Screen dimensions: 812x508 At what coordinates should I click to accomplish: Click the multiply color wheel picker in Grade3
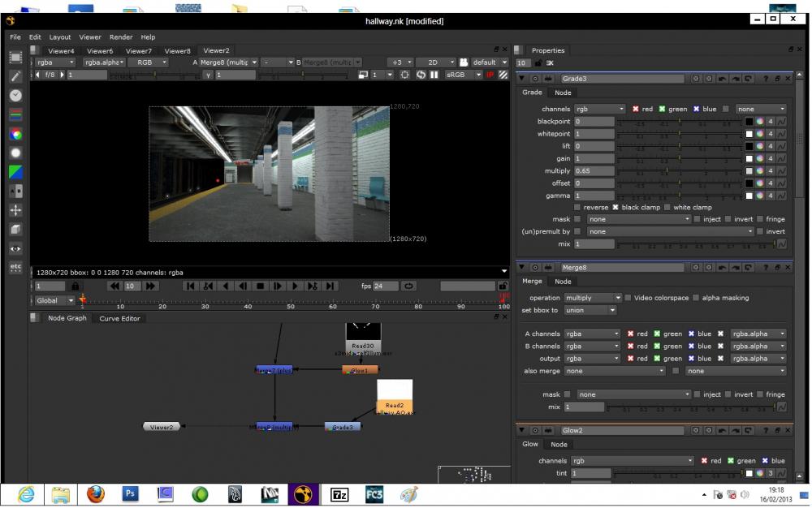tap(760, 171)
